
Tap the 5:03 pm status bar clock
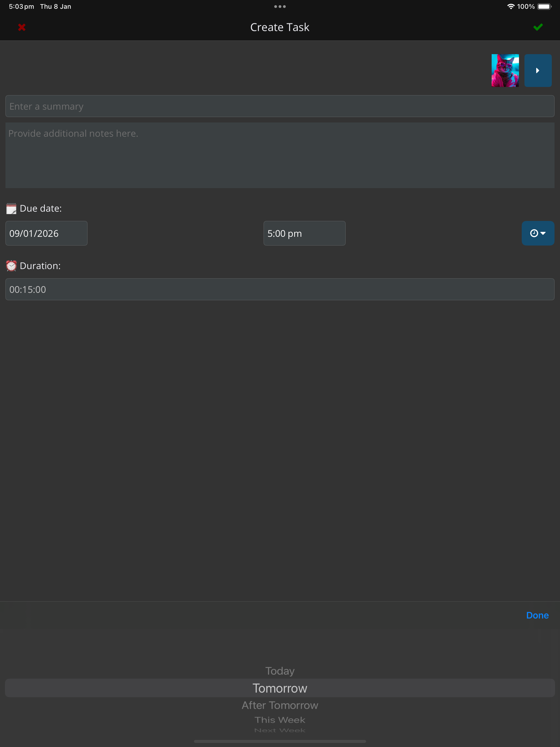point(21,6)
